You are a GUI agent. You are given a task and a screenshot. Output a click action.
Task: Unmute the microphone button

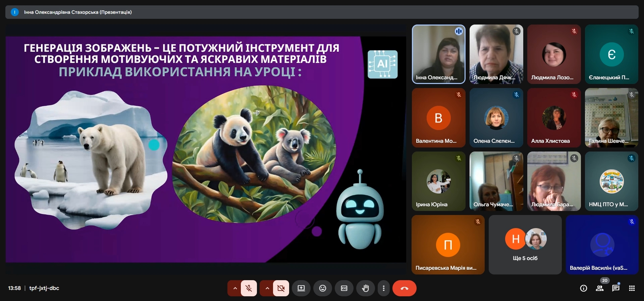coord(249,288)
